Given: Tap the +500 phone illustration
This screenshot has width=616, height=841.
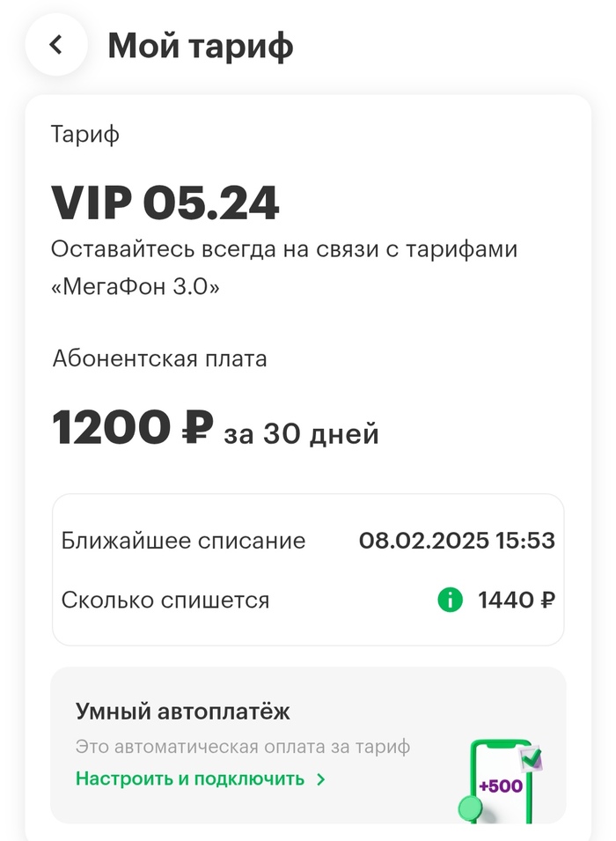Looking at the screenshot, I should coord(500,782).
